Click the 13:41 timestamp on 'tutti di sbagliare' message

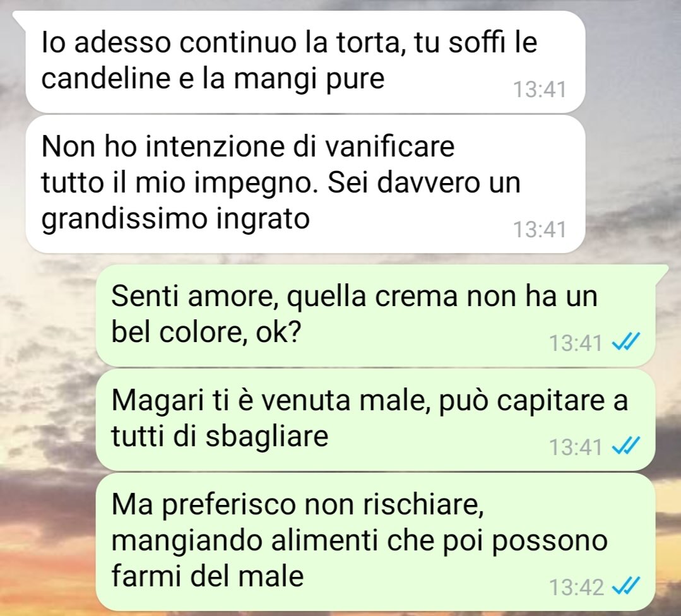tap(576, 447)
